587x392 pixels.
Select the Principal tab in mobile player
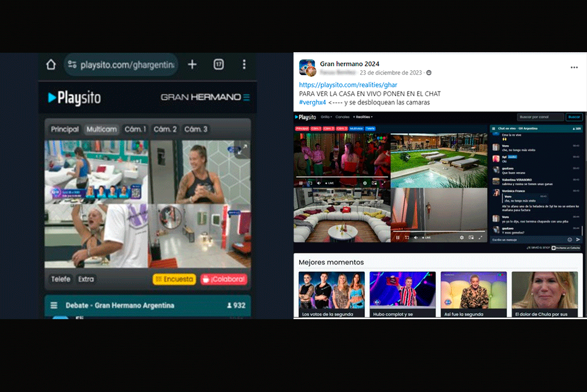(65, 129)
